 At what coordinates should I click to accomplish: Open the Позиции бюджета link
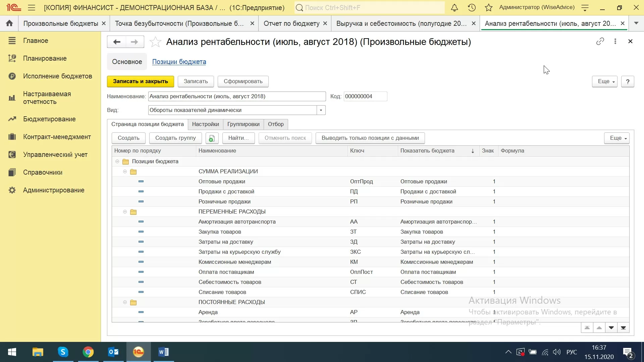[x=179, y=62]
